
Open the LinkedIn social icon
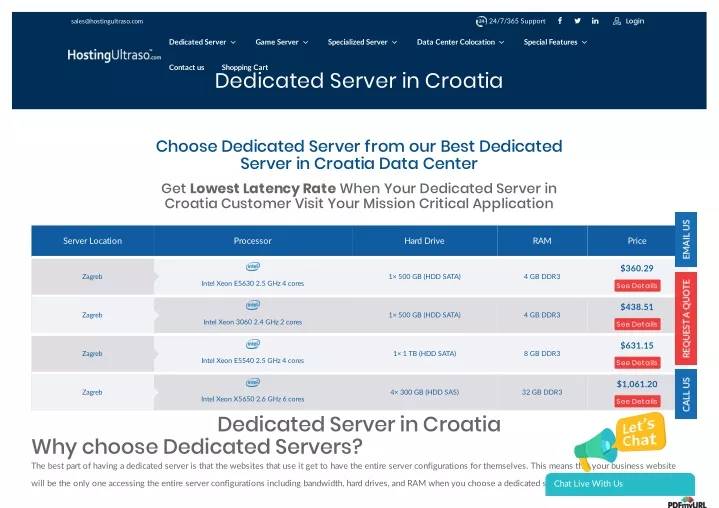pos(595,21)
